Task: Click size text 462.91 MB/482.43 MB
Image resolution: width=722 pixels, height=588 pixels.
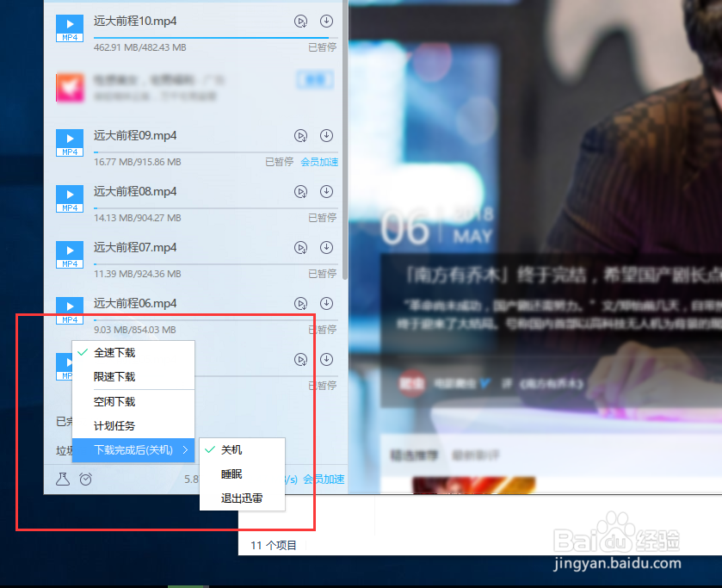Action: click(140, 47)
